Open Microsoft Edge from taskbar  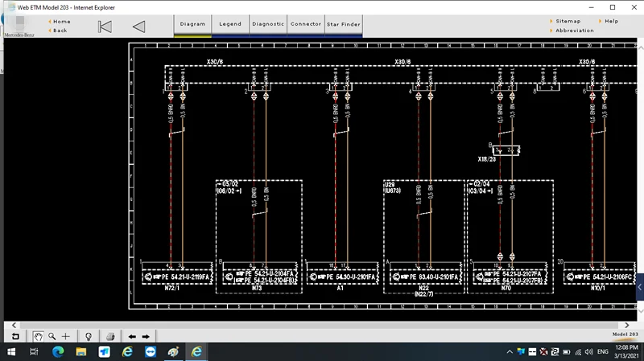coord(58,351)
